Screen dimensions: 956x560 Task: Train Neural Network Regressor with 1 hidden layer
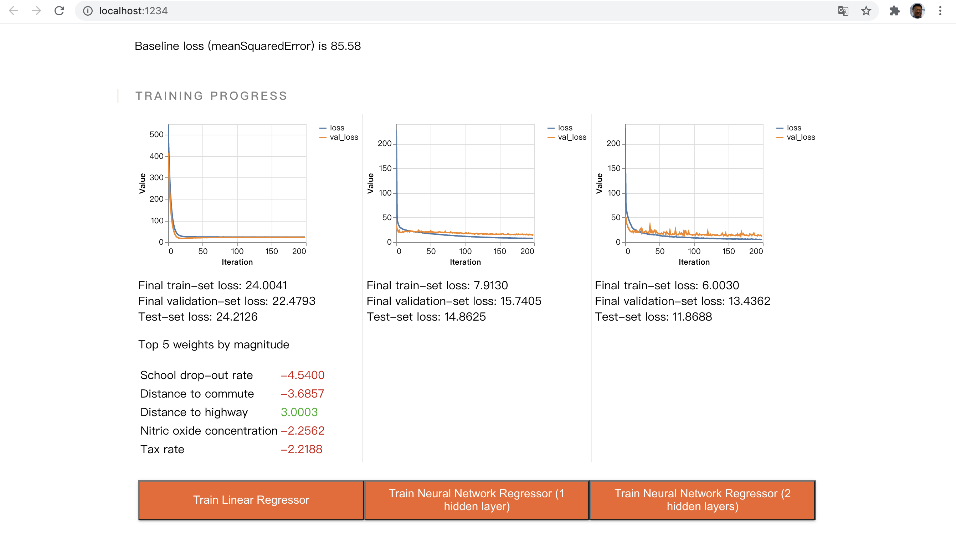(x=477, y=500)
